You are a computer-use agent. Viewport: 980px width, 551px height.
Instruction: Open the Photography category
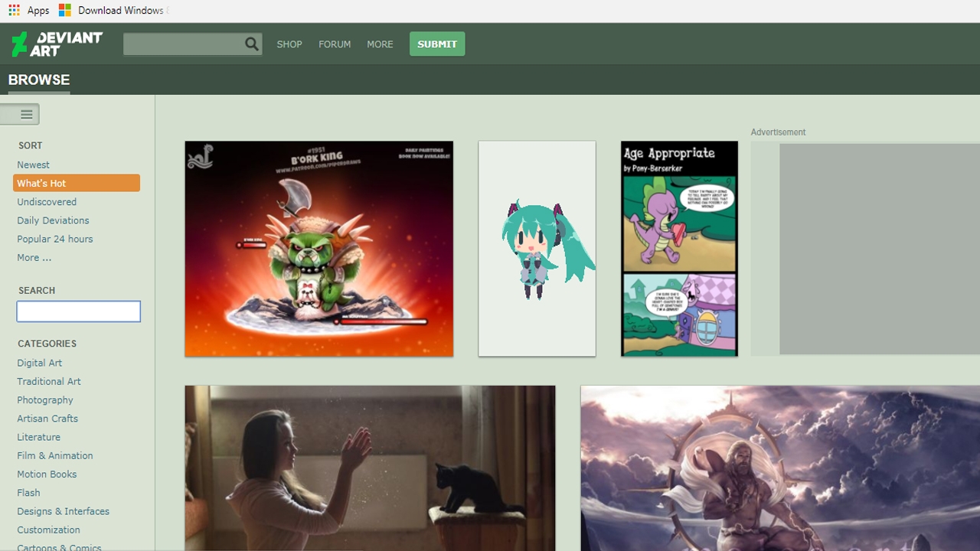(45, 400)
